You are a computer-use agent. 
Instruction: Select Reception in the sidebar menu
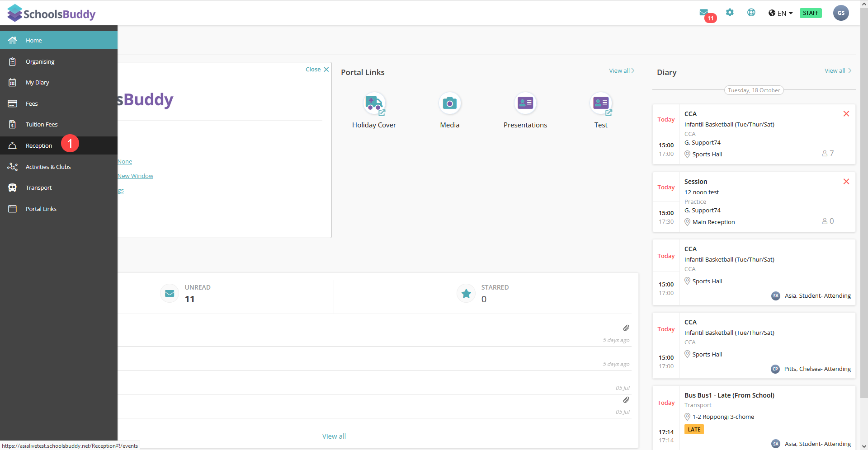[x=39, y=146]
